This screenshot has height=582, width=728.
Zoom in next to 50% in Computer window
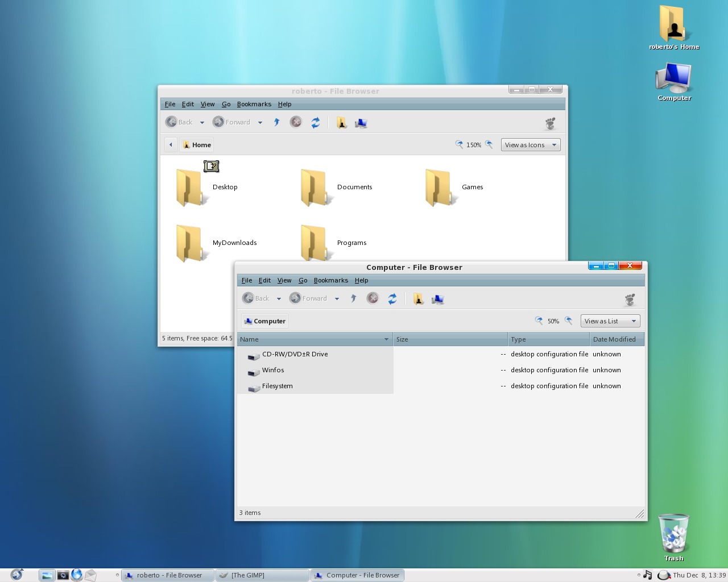[x=568, y=321]
